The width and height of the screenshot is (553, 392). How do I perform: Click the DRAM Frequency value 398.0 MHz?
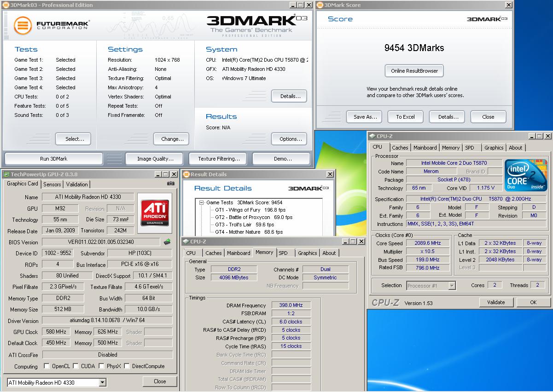click(x=291, y=306)
